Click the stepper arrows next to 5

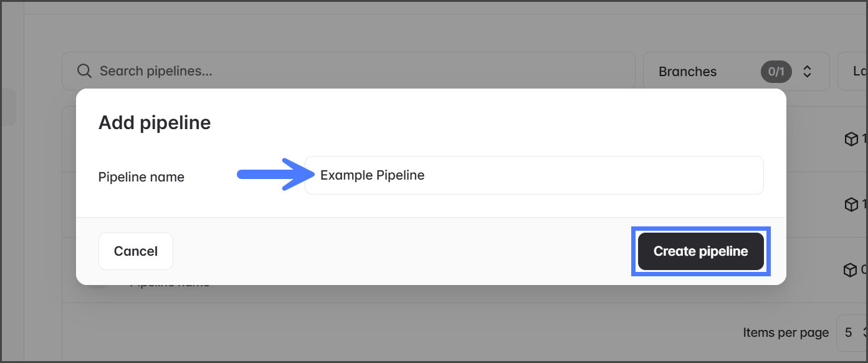(865, 332)
